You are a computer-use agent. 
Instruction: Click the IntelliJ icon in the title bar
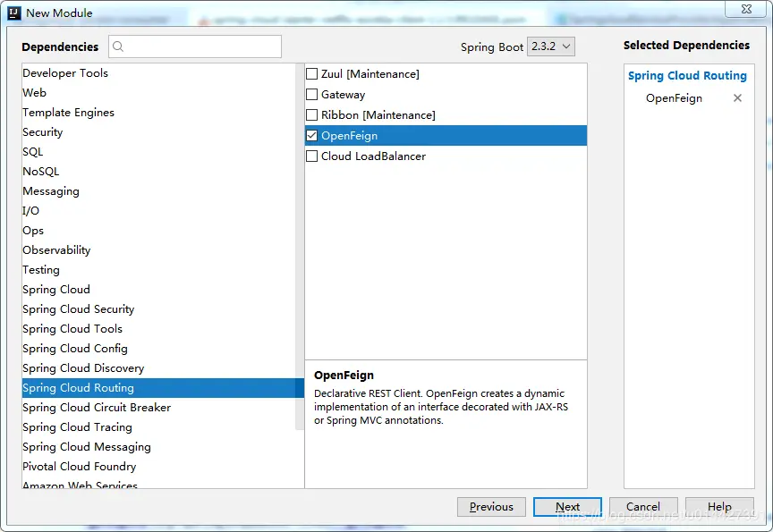point(14,13)
